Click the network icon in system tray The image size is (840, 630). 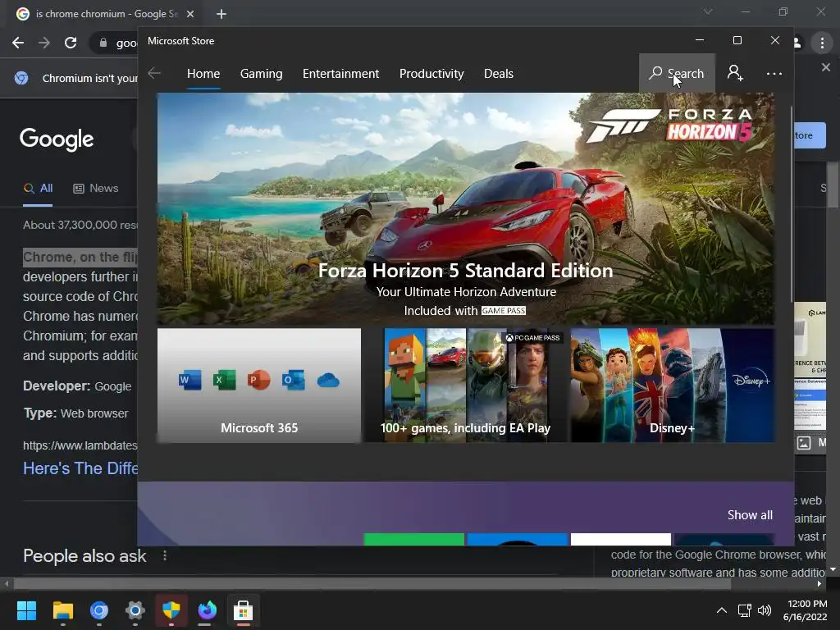(745, 610)
